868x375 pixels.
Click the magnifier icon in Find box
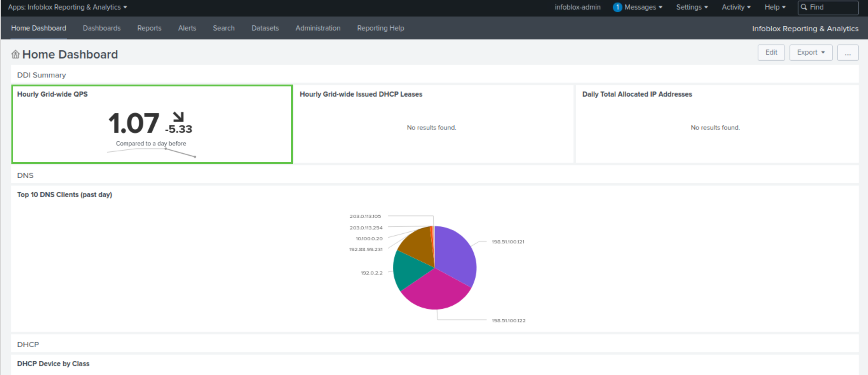(804, 7)
